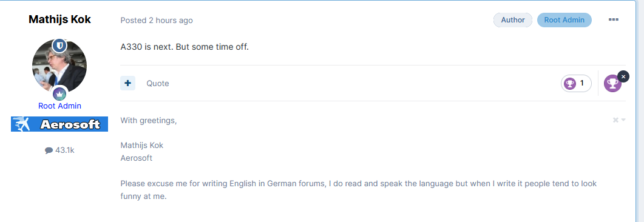Click Mathijs Kok's round avatar photo
The width and height of the screenshot is (644, 222).
pyautogui.click(x=59, y=67)
